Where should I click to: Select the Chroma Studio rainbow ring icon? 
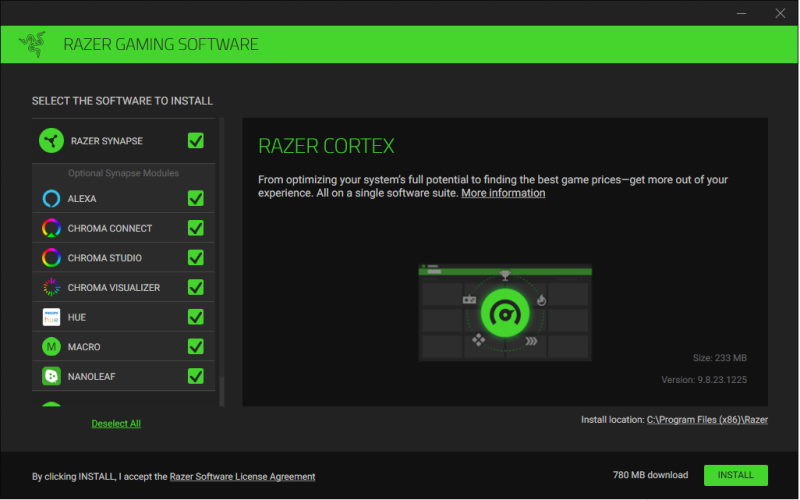coord(51,258)
